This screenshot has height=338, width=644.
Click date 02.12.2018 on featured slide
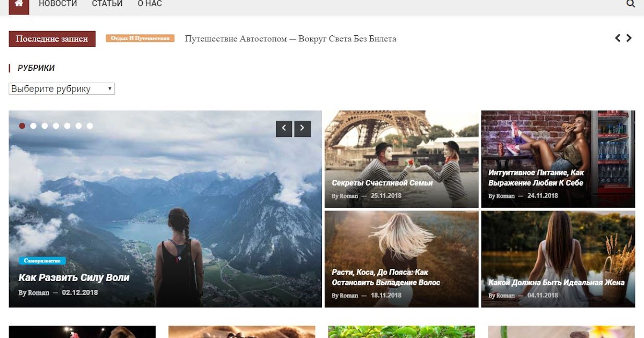point(80,293)
